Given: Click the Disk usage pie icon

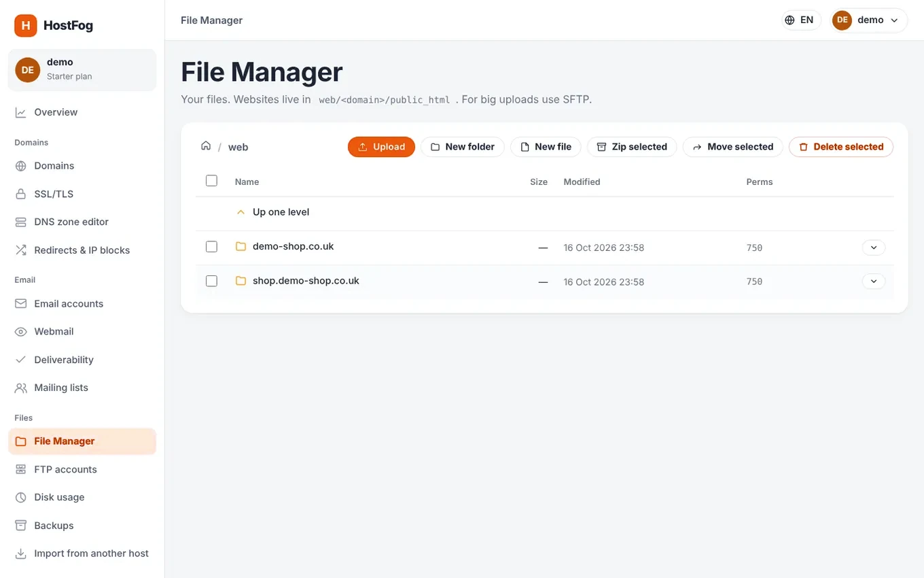Looking at the screenshot, I should [x=21, y=497].
